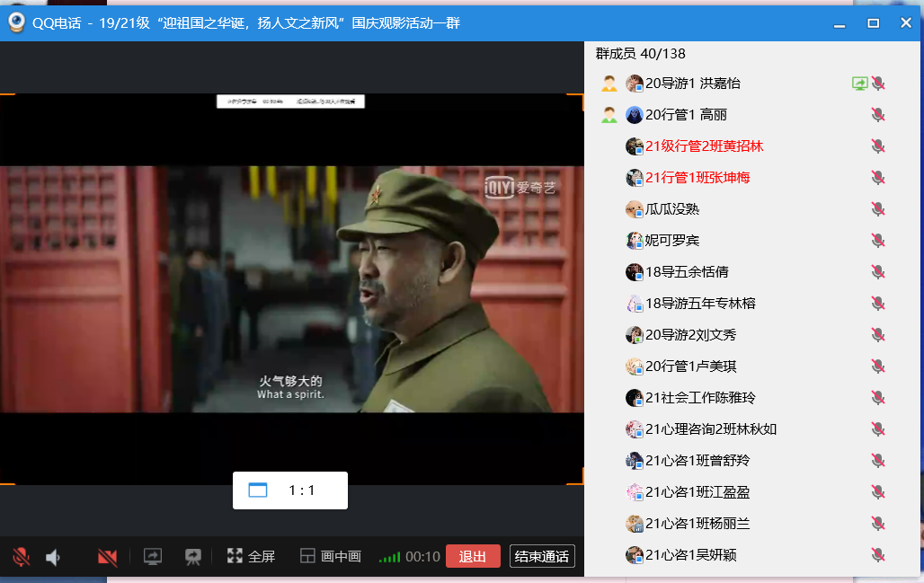Screen dimensions: 924x583
Task: Click muted mic icon next to 妮可罗宾
Action: 878,241
